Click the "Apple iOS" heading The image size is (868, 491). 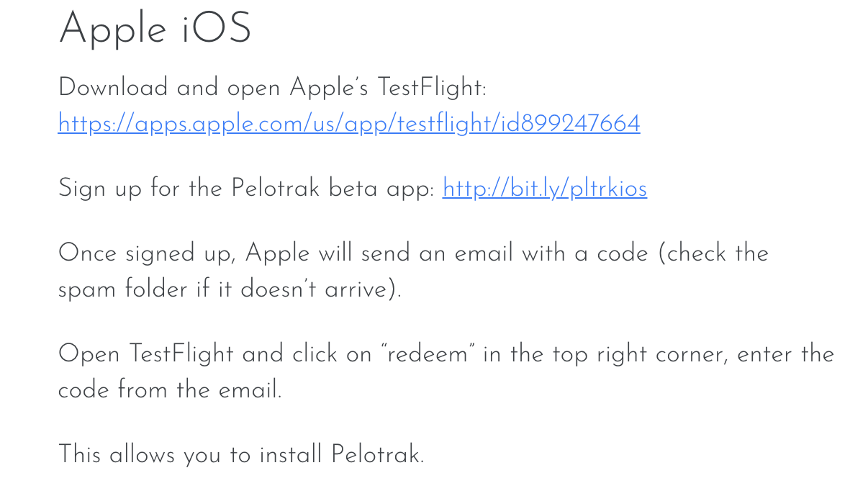click(x=155, y=30)
